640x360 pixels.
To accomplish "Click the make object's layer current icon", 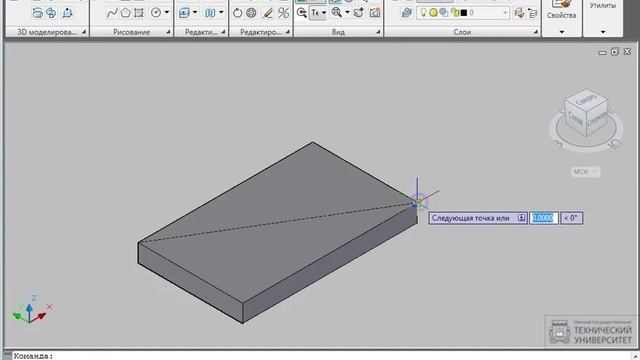I will (519, 13).
